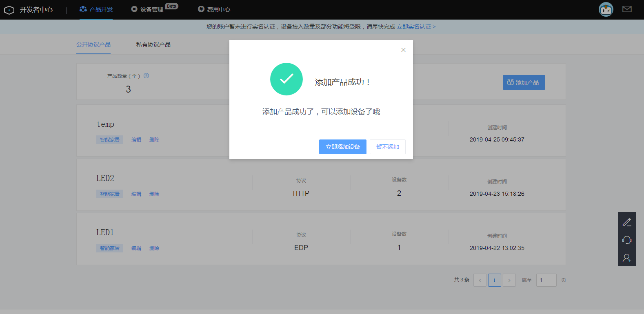Click the EDP protocol value for LED1
This screenshot has height=314, width=644.
(301, 248)
